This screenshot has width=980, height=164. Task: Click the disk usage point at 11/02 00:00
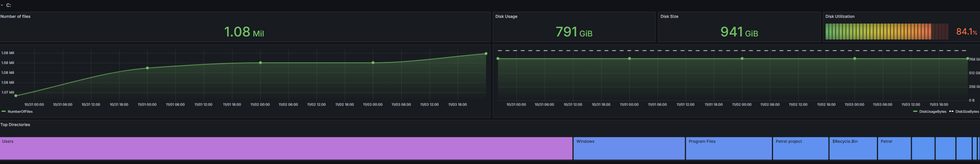pos(742,58)
